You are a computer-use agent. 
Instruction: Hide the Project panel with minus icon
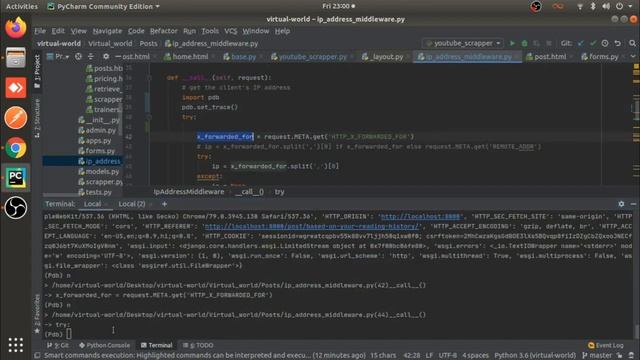(118, 57)
